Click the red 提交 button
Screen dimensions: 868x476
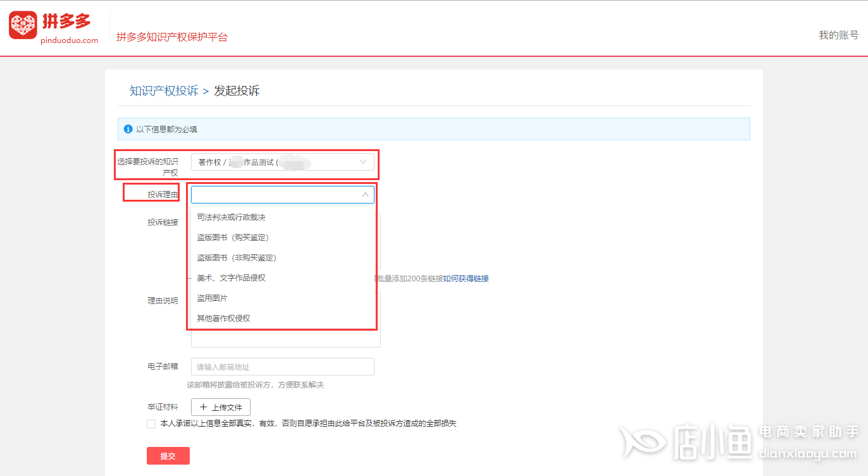pyautogui.click(x=168, y=456)
